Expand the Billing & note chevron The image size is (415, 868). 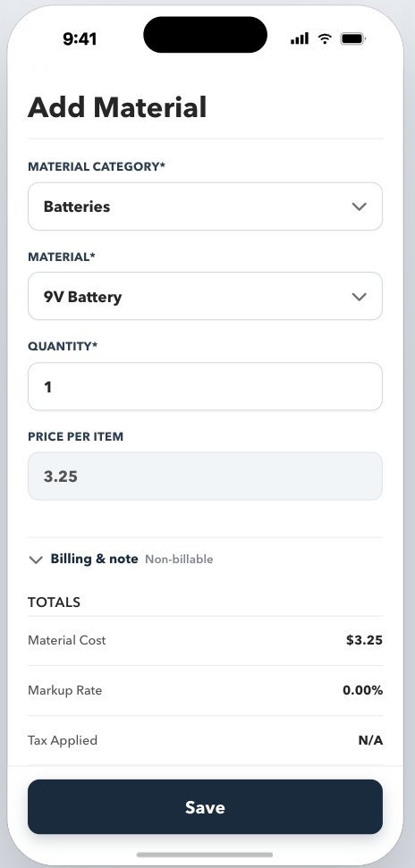36,560
